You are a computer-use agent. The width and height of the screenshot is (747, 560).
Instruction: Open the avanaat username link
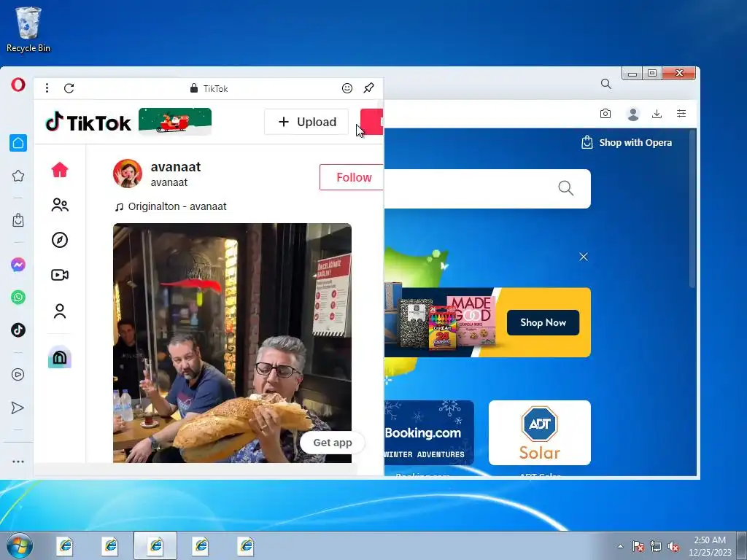pyautogui.click(x=176, y=167)
